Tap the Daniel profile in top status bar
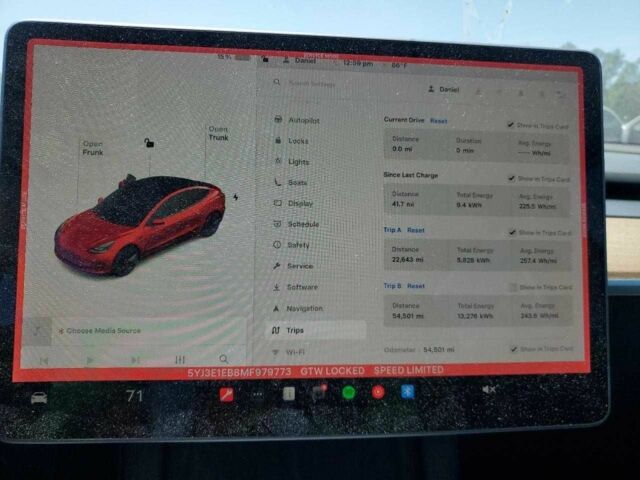 pyautogui.click(x=300, y=60)
